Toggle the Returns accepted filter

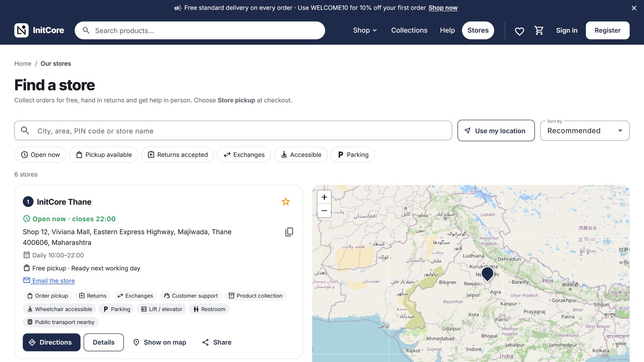click(178, 155)
